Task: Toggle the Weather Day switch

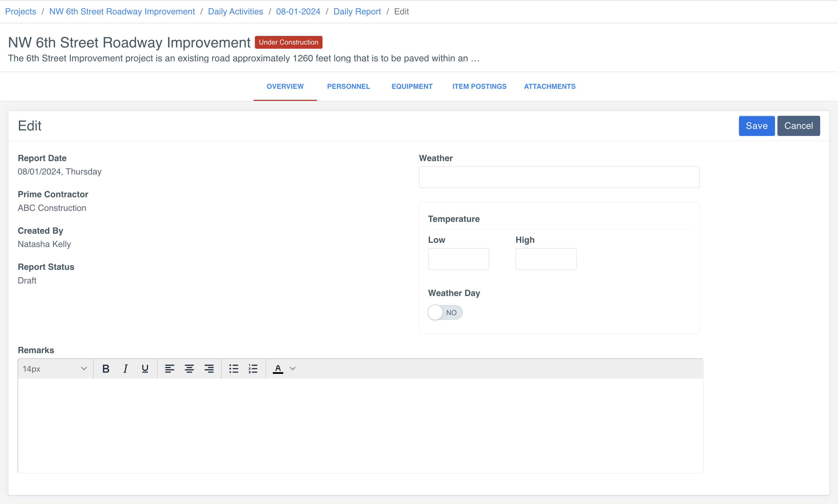Action: point(445,313)
